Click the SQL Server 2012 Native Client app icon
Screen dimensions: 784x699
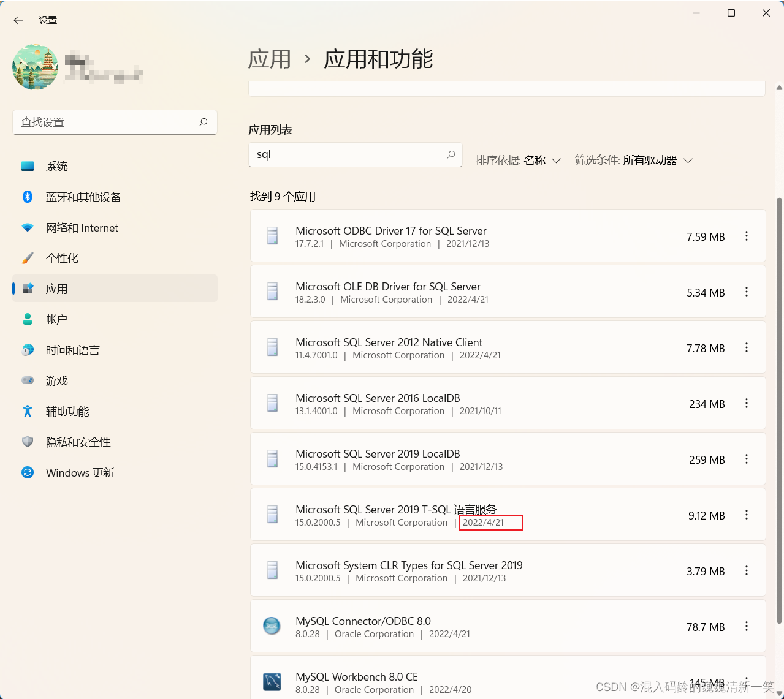coord(273,347)
